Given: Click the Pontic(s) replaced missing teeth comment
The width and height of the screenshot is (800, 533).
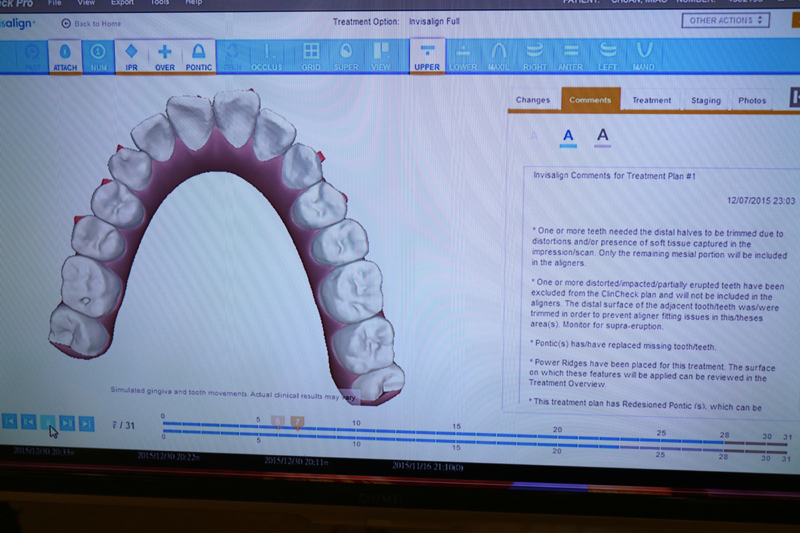Looking at the screenshot, I should pyautogui.click(x=622, y=345).
